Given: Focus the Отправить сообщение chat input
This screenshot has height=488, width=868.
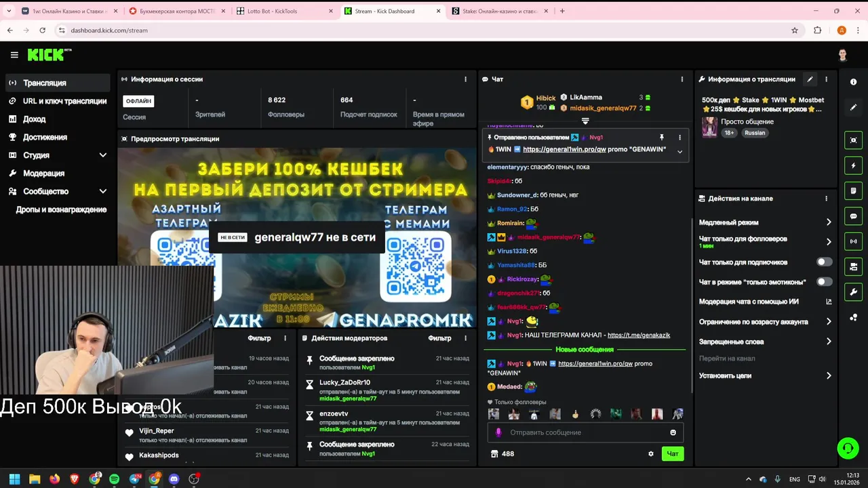Looking at the screenshot, I should pos(586,432).
